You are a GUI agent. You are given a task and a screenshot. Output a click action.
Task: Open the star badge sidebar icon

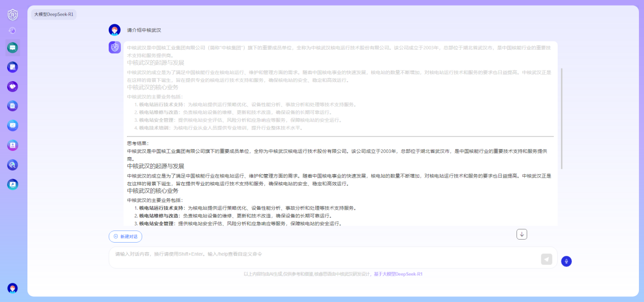13,145
